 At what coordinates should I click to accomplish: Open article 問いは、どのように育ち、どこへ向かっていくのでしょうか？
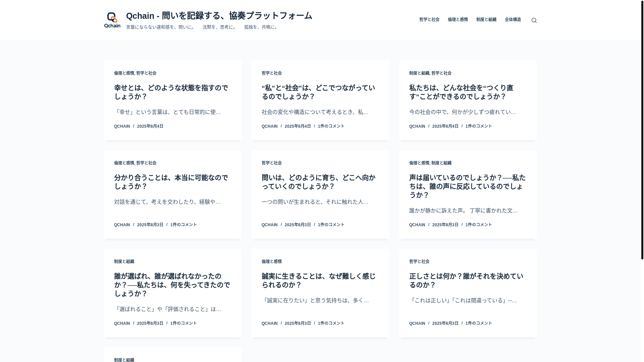[318, 182]
